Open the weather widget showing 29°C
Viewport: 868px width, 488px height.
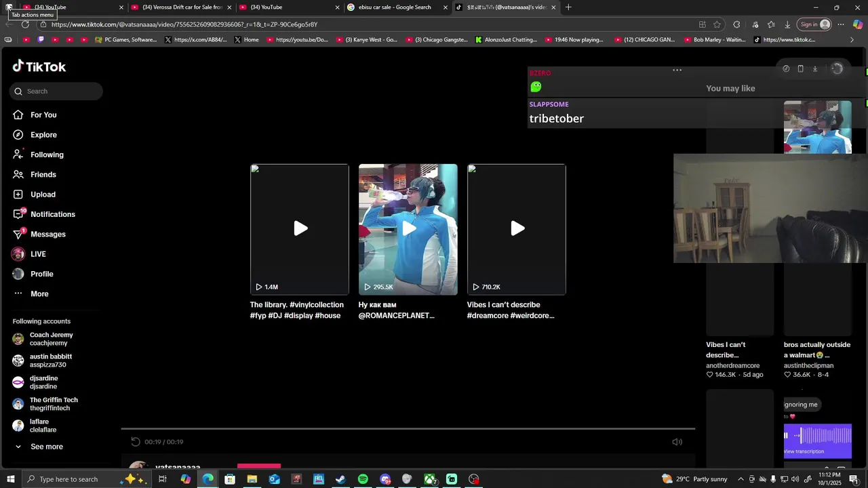click(694, 479)
